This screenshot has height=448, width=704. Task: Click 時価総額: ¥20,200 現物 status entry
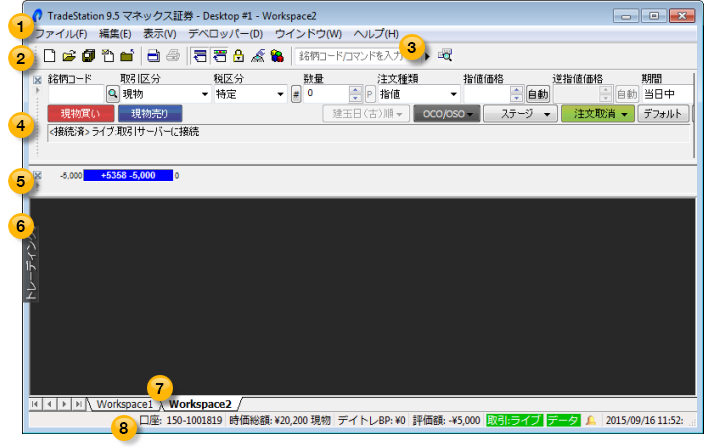coord(280,421)
